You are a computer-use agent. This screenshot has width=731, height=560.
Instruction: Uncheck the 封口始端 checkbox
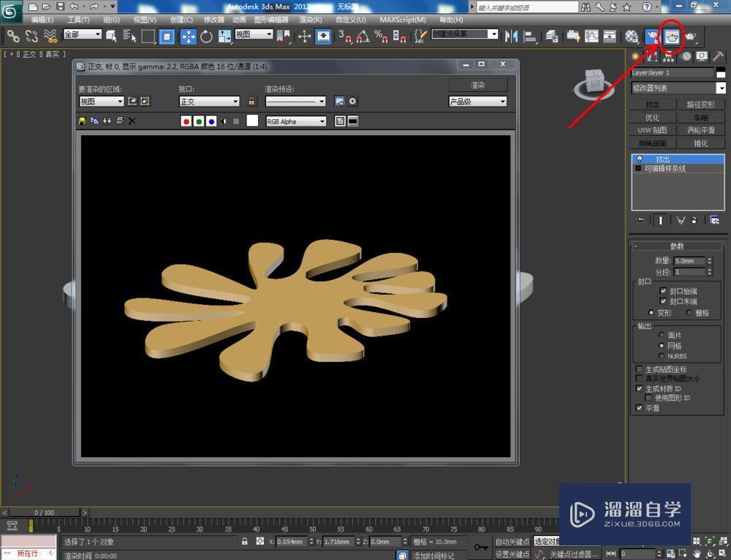click(662, 291)
